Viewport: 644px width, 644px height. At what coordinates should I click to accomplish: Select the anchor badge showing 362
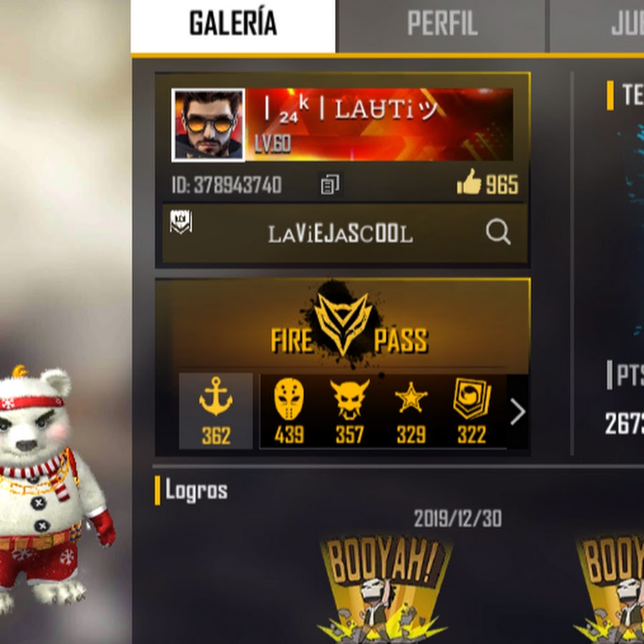[215, 411]
